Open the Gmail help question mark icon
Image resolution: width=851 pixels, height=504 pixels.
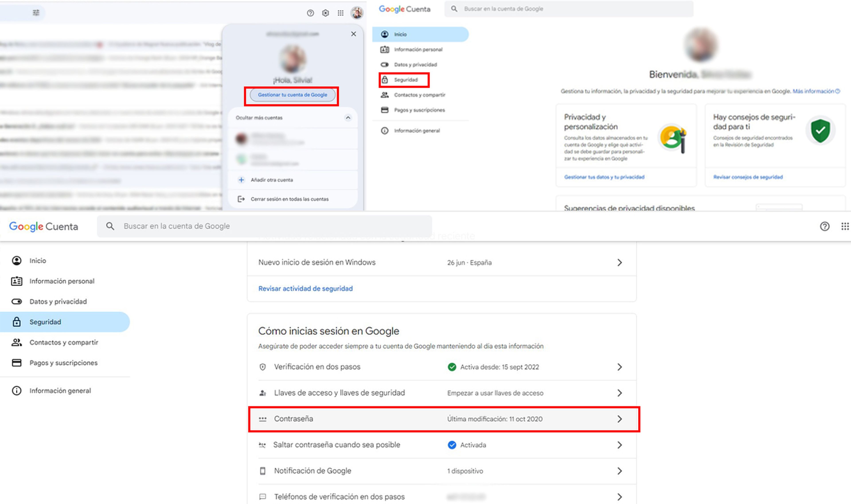point(310,13)
